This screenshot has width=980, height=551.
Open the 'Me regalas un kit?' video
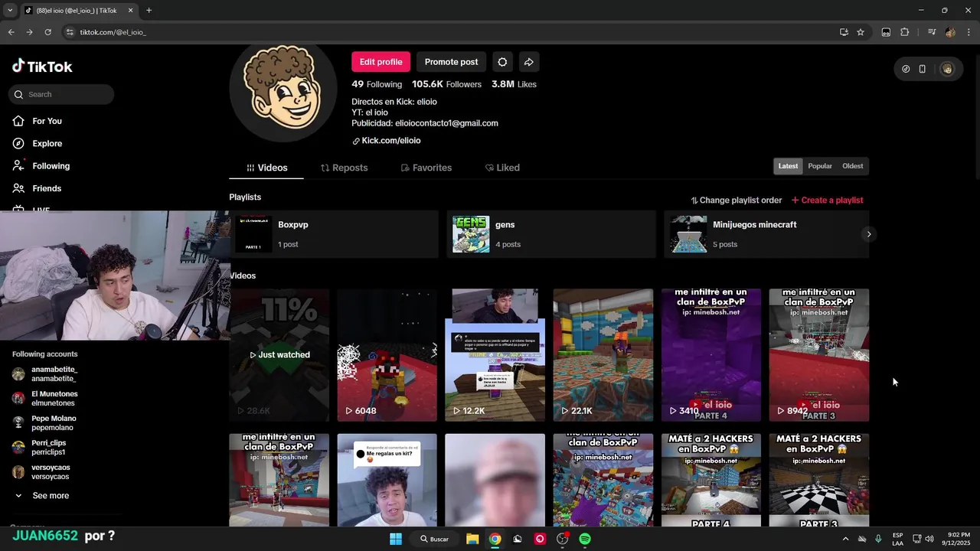click(387, 480)
